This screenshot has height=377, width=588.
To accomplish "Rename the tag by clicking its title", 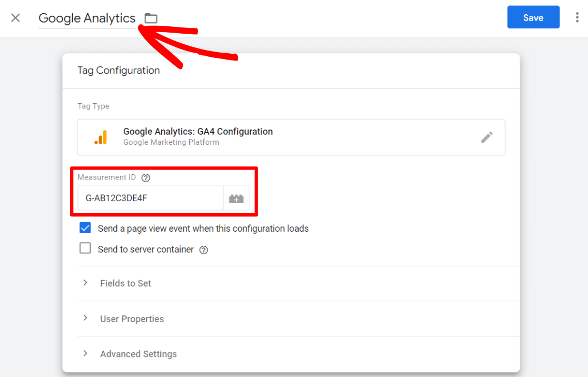I will [86, 18].
